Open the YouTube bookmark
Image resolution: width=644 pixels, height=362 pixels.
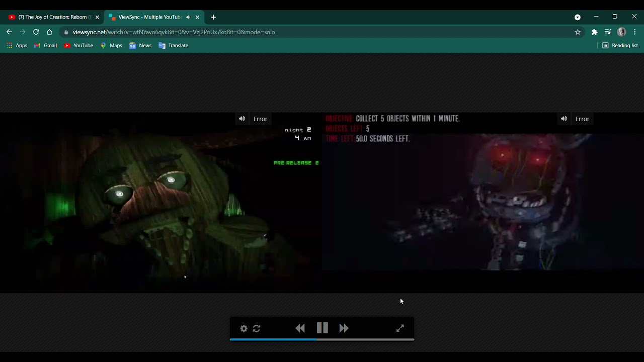point(78,45)
